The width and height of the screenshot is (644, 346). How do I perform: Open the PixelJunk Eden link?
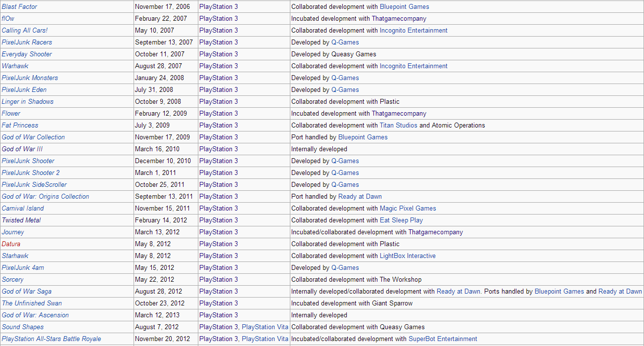click(24, 89)
